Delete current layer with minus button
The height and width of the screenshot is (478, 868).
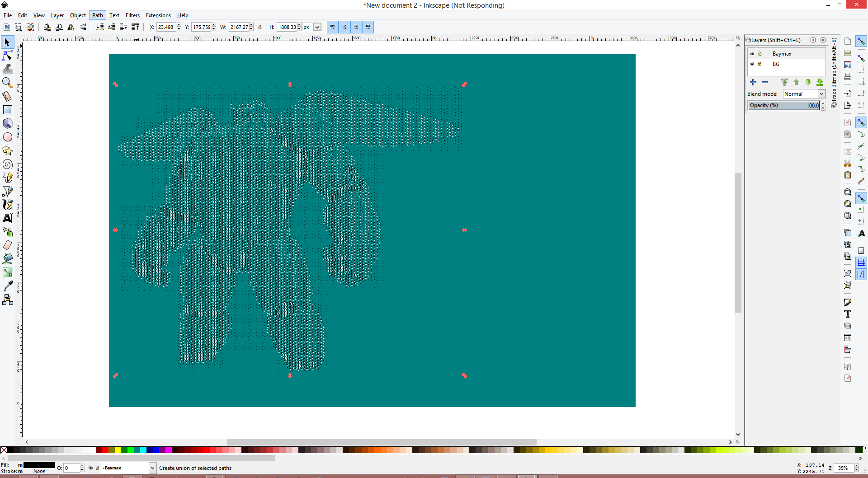pos(765,82)
